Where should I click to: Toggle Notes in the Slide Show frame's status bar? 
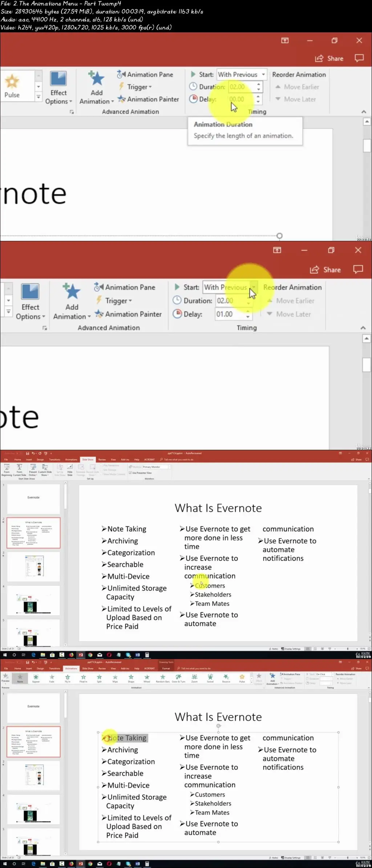tap(274, 649)
